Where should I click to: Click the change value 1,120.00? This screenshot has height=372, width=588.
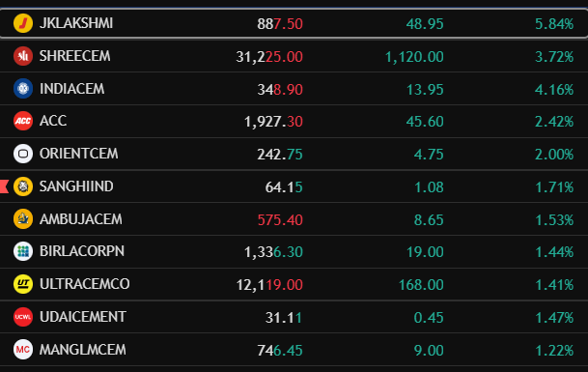tap(414, 57)
